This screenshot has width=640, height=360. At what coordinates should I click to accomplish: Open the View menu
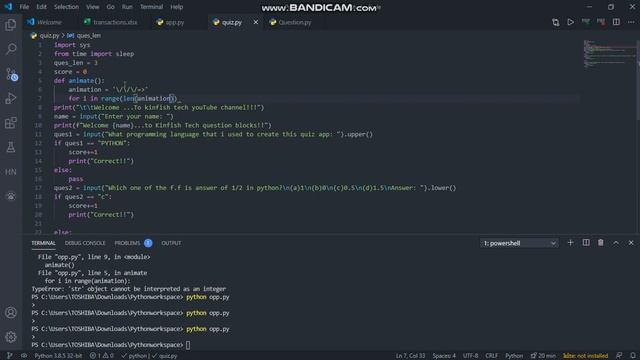(x=93, y=7)
